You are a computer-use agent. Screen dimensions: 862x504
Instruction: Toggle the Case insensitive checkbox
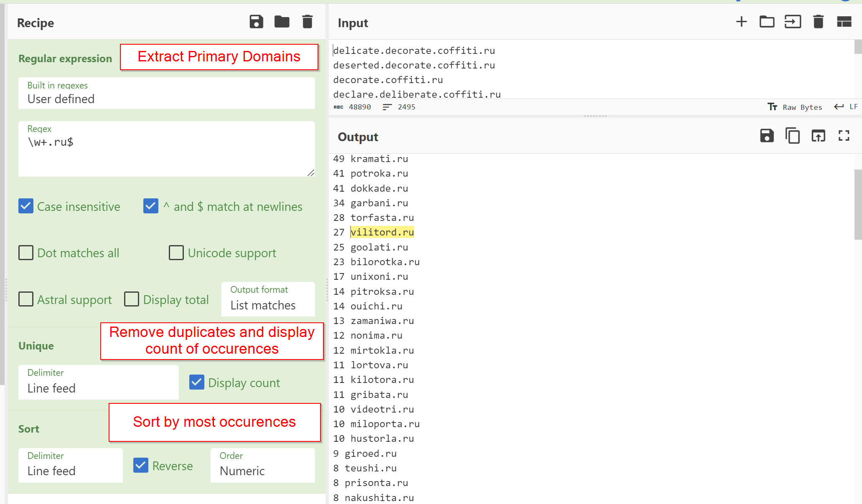click(x=27, y=206)
